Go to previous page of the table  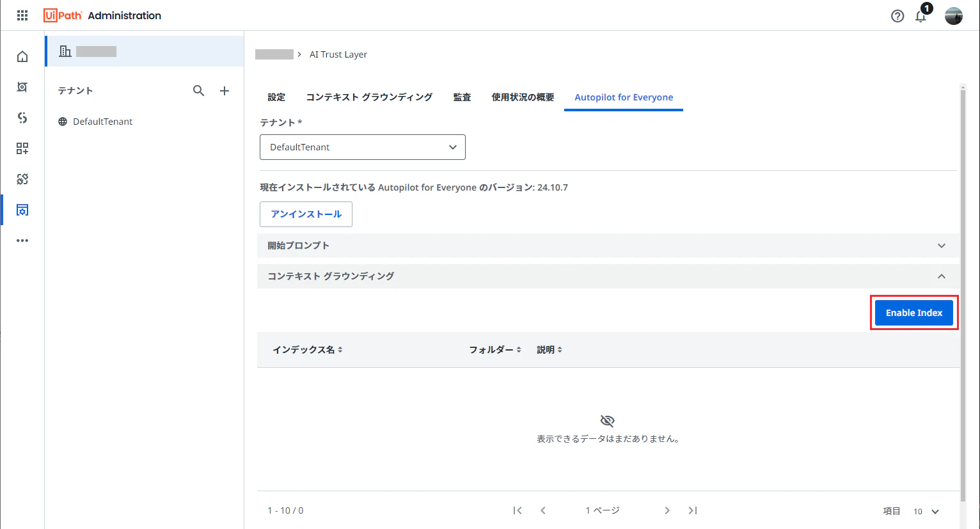(x=543, y=510)
